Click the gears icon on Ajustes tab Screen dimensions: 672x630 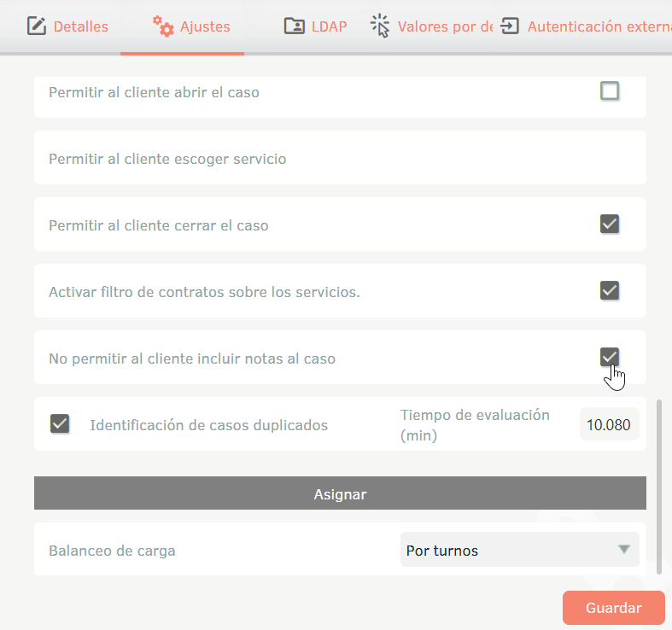(x=162, y=26)
